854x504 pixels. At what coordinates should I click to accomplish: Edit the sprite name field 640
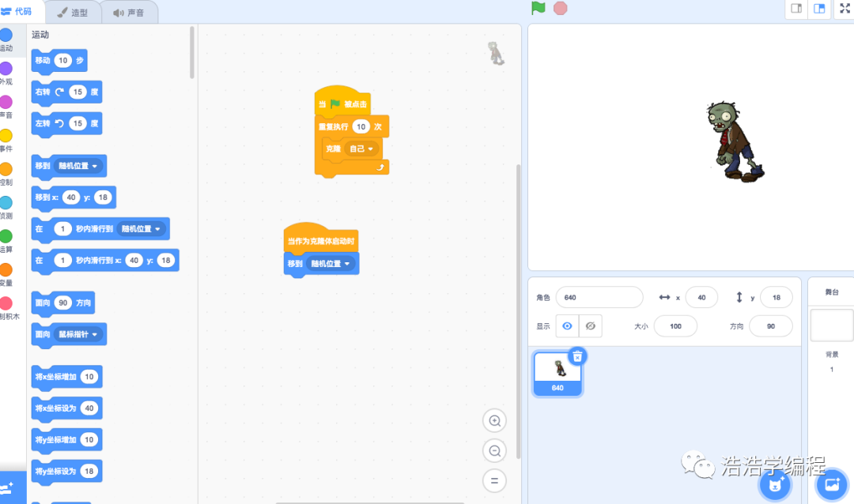(599, 298)
